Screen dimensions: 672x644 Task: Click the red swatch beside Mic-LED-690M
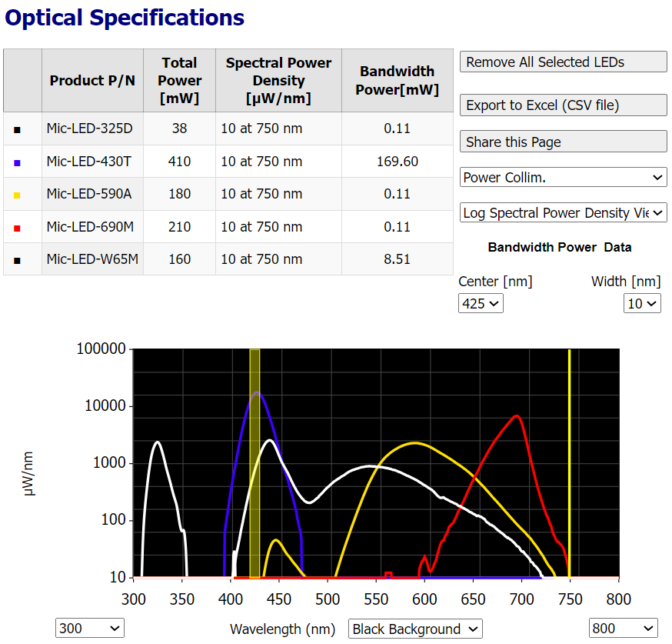[x=17, y=228]
